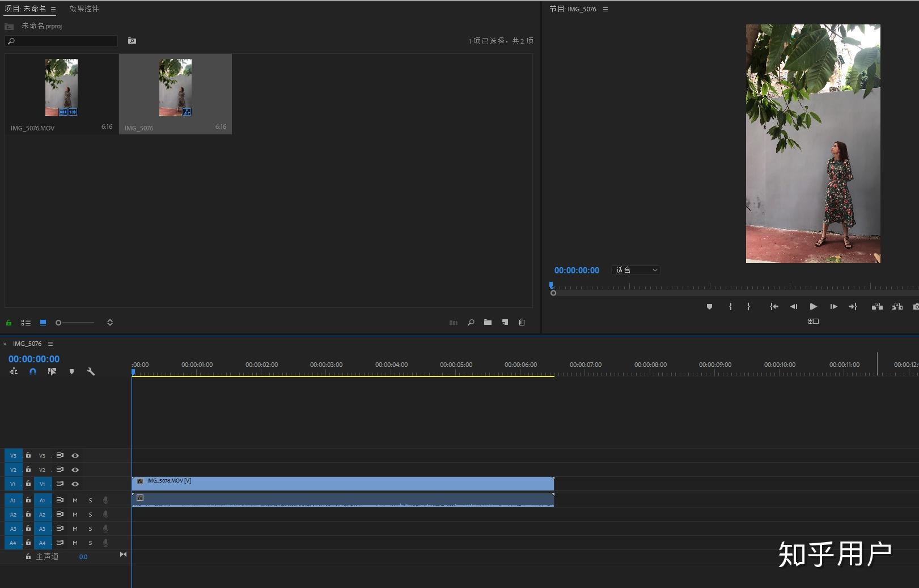
Task: Click the project search field
Action: [61, 41]
